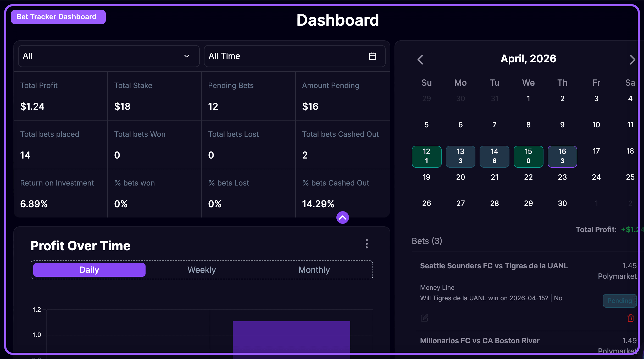Click the Bet Tracker Dashboard badge
Screen dimensions: 644x359
coord(58,17)
